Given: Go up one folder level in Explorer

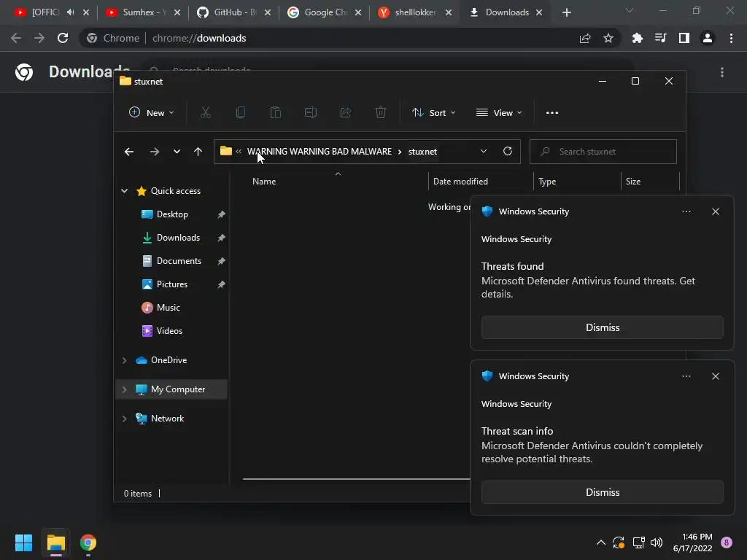Looking at the screenshot, I should tap(198, 152).
